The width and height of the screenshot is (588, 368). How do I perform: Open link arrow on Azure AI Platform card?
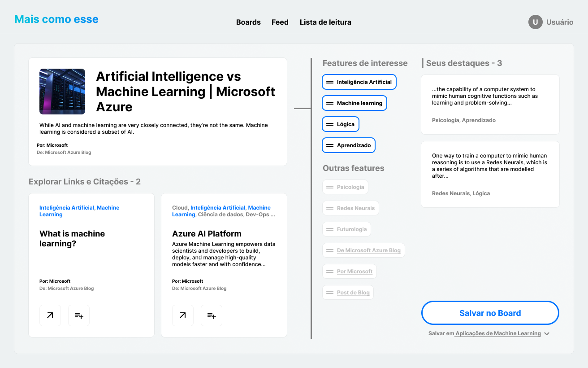[183, 315]
